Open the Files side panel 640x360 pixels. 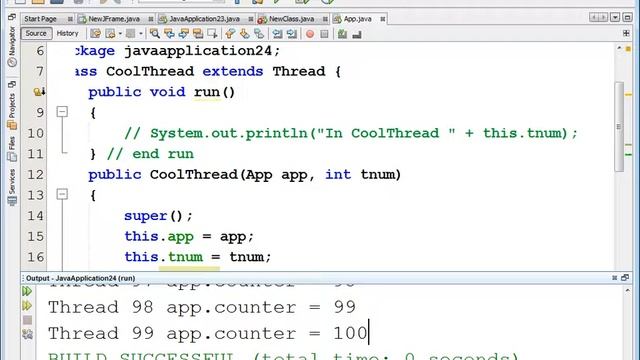(12, 149)
